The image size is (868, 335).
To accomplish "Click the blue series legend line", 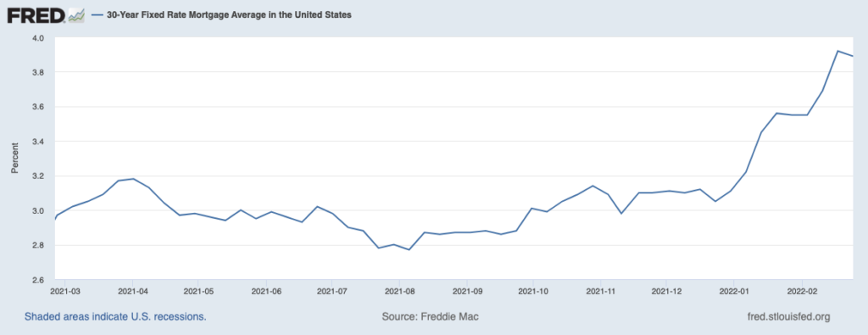I will [x=97, y=15].
